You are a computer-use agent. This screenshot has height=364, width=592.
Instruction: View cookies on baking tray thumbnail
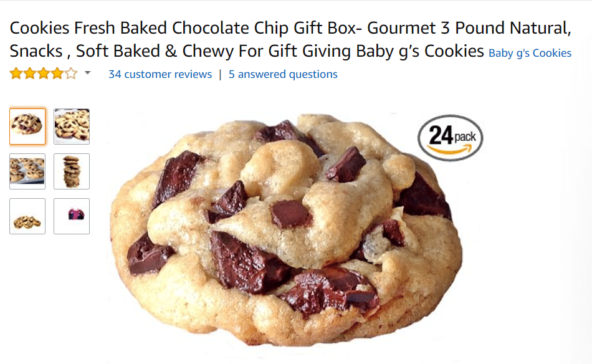click(27, 171)
